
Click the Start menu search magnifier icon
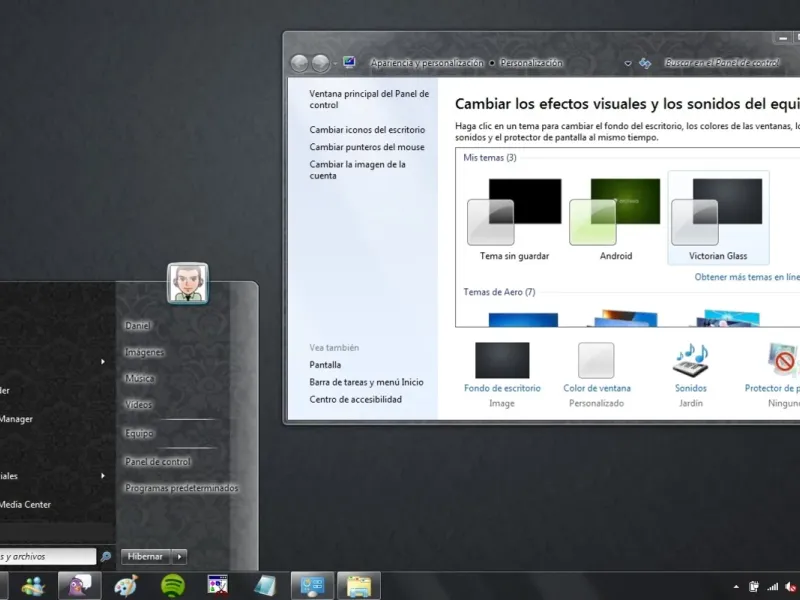tap(106, 557)
